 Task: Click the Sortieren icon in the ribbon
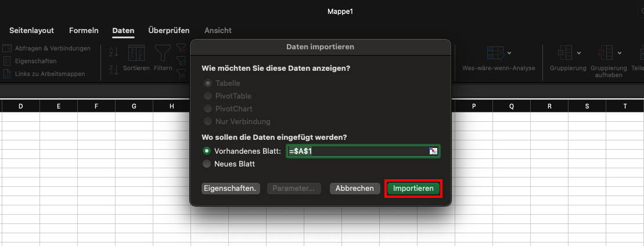point(136,54)
